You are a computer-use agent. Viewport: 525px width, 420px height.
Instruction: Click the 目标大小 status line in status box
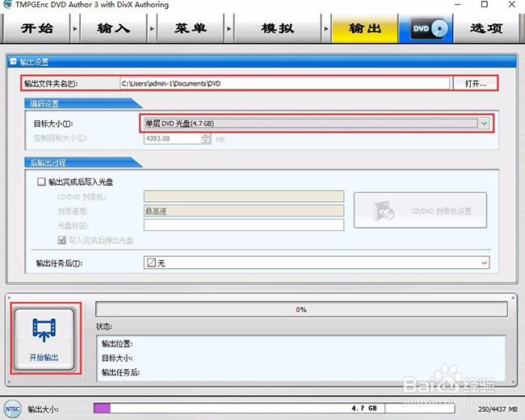tap(117, 358)
